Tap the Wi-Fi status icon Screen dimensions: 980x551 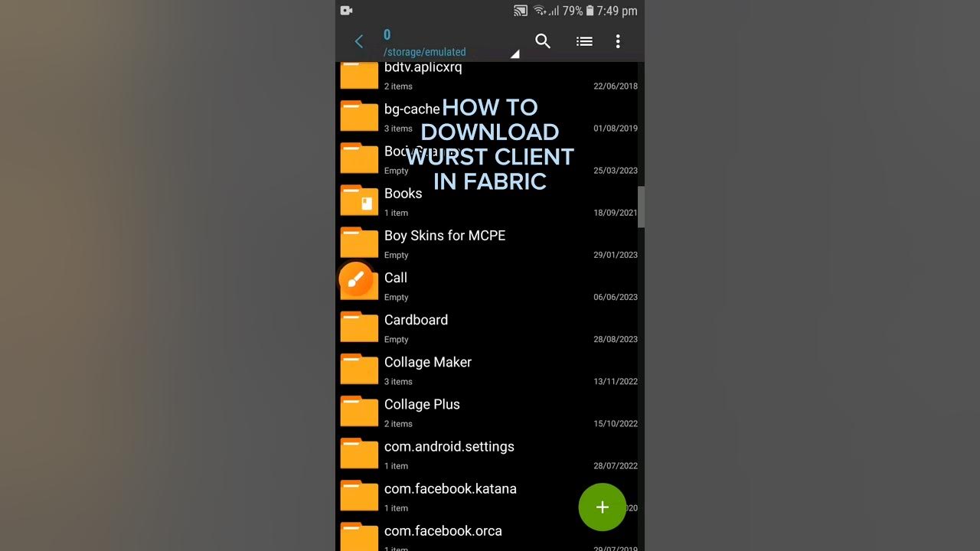click(x=540, y=11)
